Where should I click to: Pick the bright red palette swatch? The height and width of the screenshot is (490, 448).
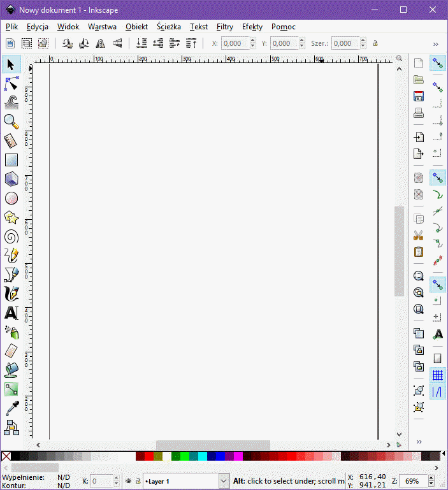pyautogui.click(x=149, y=456)
